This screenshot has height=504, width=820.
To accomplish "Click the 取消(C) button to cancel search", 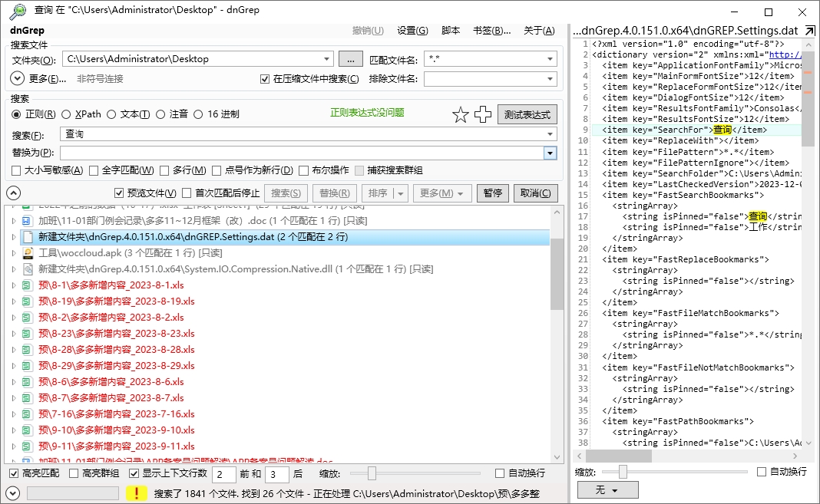I will click(536, 193).
